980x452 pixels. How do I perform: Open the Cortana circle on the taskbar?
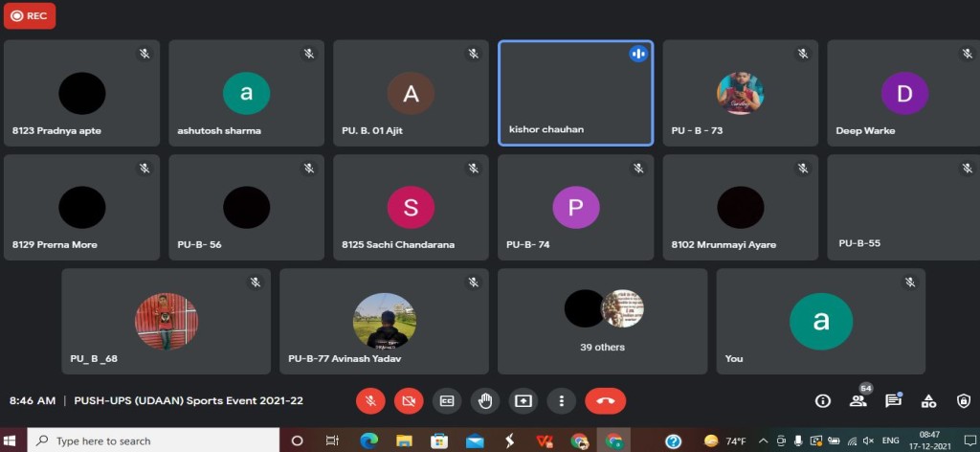[298, 441]
